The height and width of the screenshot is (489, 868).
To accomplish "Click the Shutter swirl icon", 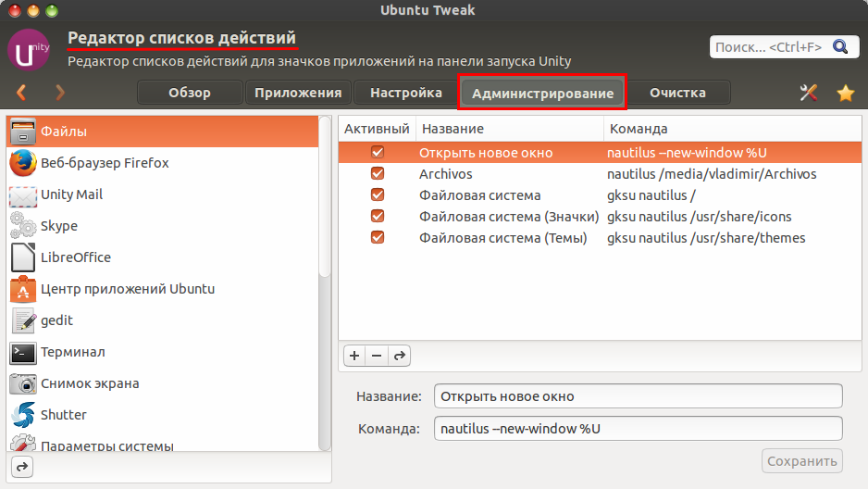I will pyautogui.click(x=23, y=415).
